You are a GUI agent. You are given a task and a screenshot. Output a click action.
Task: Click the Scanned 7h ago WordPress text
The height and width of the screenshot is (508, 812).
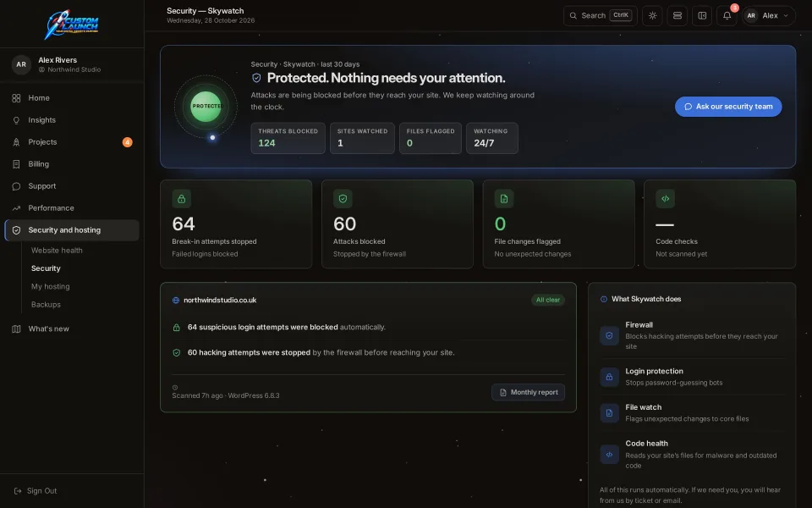point(226,395)
